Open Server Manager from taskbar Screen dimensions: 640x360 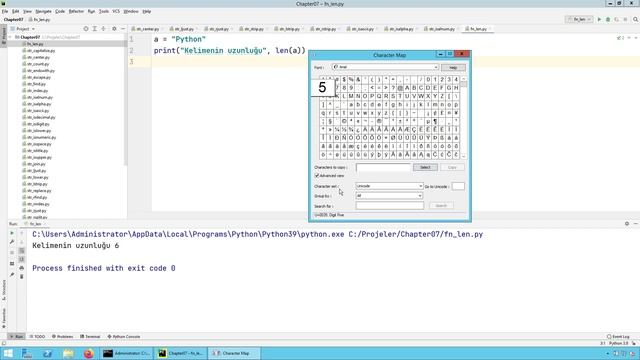[x=27, y=353]
